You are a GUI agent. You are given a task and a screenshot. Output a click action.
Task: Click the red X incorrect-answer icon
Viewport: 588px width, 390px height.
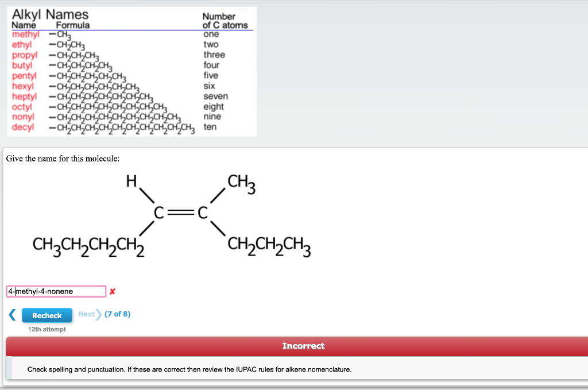tap(113, 292)
